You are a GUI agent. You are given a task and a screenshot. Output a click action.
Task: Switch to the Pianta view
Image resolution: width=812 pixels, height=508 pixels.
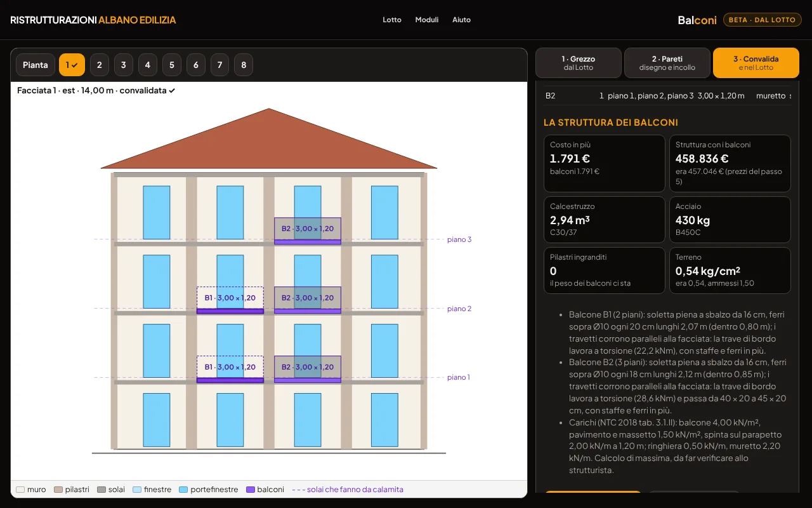point(36,65)
